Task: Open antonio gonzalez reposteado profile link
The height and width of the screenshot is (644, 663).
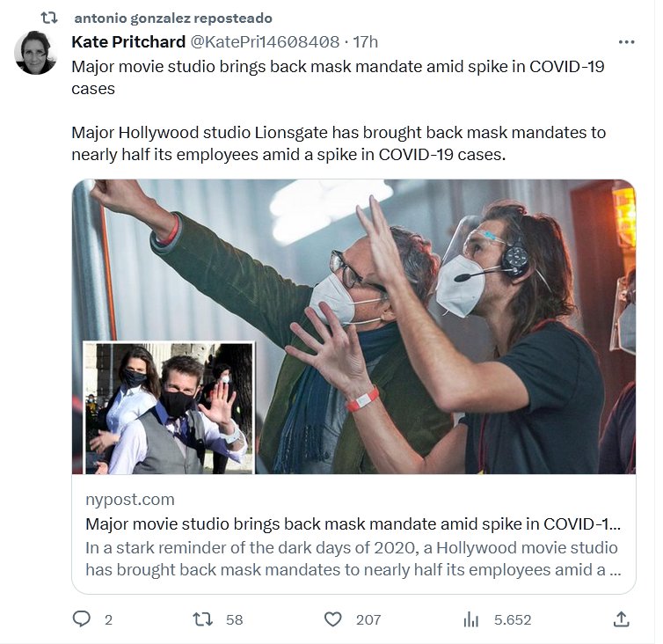Action: pyautogui.click(x=173, y=18)
